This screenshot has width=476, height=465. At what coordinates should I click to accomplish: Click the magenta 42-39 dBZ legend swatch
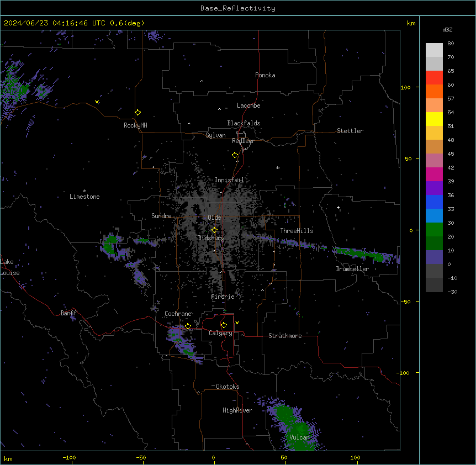434,175
